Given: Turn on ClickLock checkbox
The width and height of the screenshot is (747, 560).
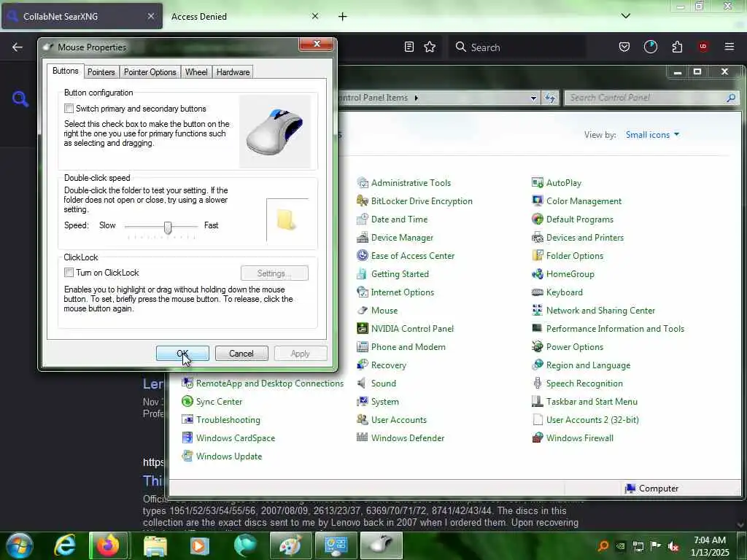Looking at the screenshot, I should coord(69,273).
